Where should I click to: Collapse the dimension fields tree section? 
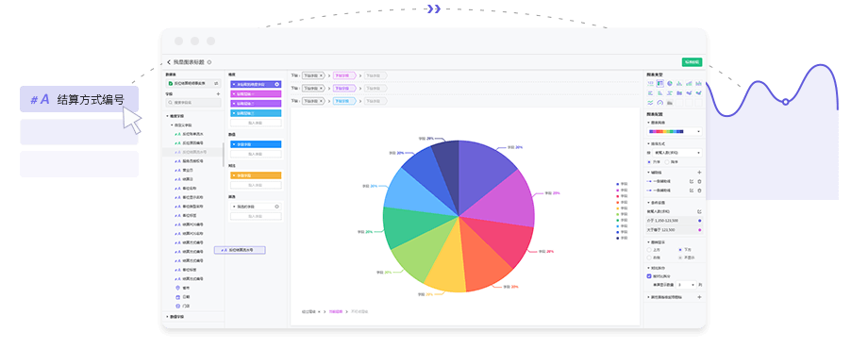pos(167,116)
